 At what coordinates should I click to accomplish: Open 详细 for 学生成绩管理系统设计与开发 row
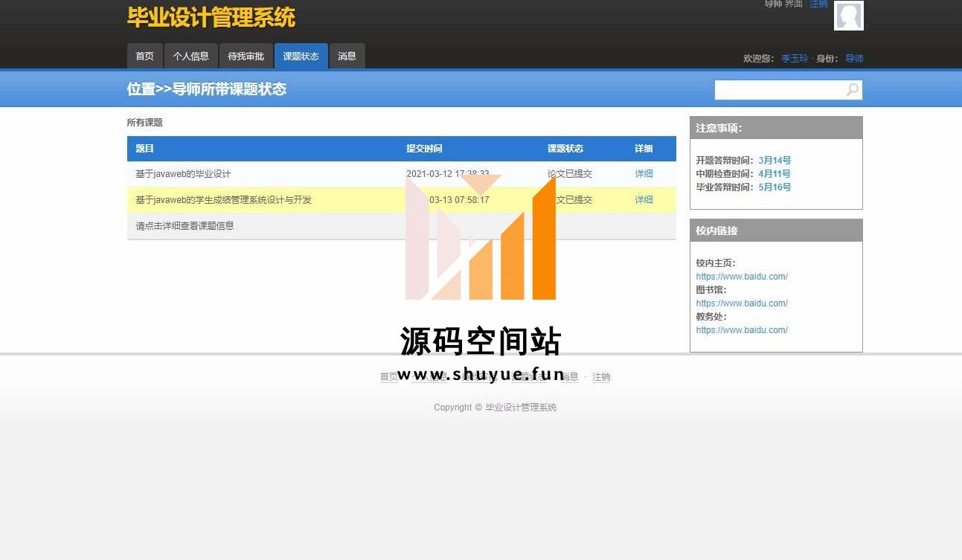point(644,200)
